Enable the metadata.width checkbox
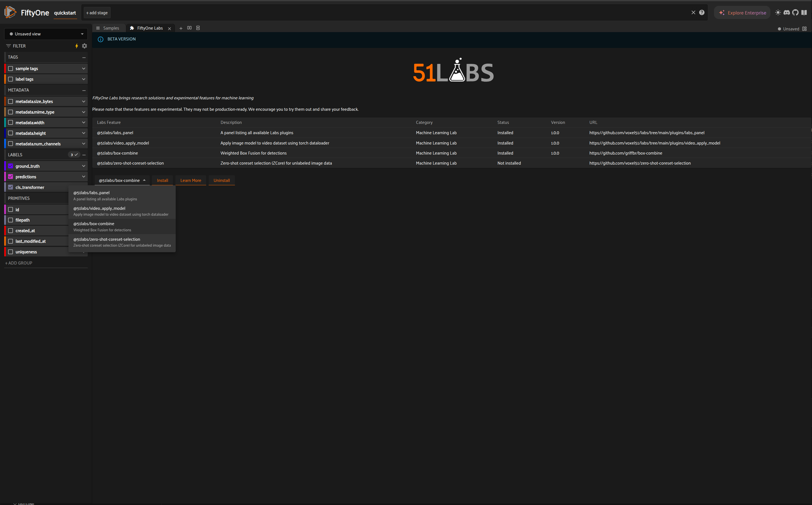Screen dimensions: 812x505 click(x=11, y=122)
